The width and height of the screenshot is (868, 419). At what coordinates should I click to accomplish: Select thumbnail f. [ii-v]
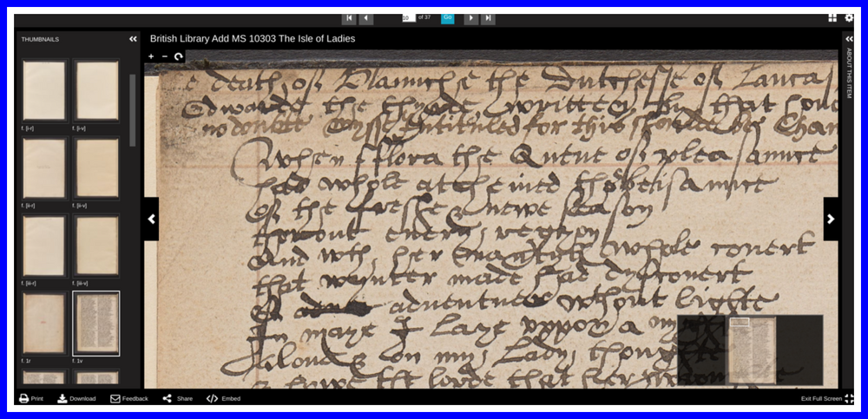click(96, 167)
